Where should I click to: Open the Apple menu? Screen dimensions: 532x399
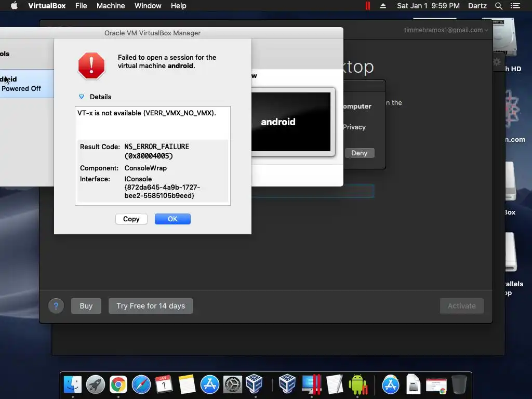pyautogui.click(x=14, y=6)
